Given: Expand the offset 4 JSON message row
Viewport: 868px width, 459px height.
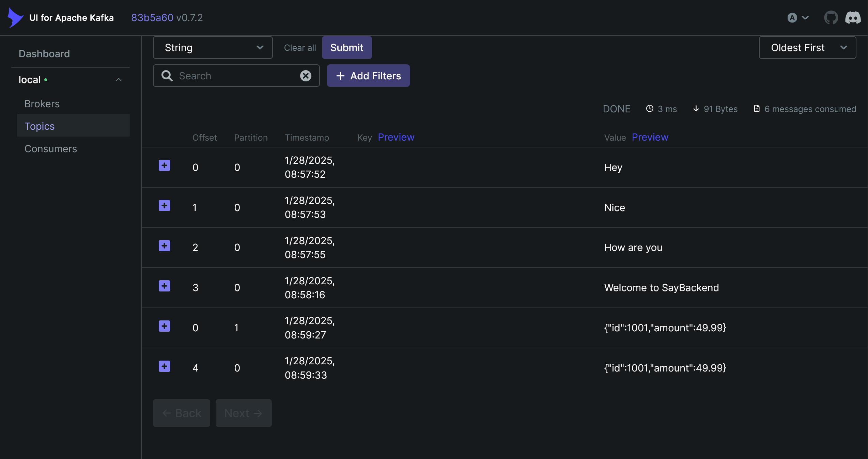Looking at the screenshot, I should coord(164,366).
